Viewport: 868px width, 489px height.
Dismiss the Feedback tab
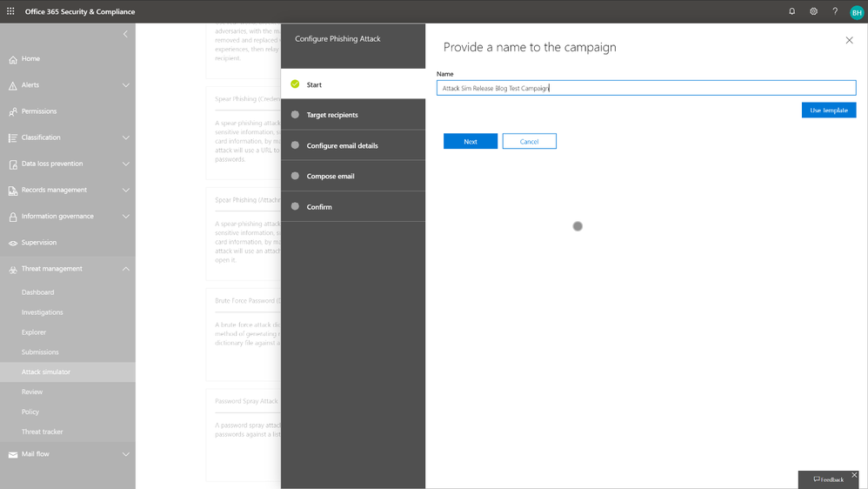[x=854, y=475]
